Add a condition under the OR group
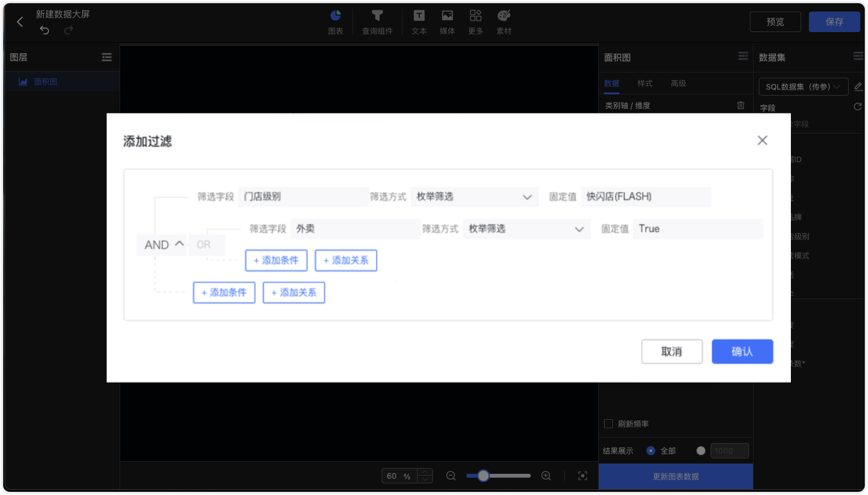This screenshot has height=495, width=868. (x=276, y=261)
